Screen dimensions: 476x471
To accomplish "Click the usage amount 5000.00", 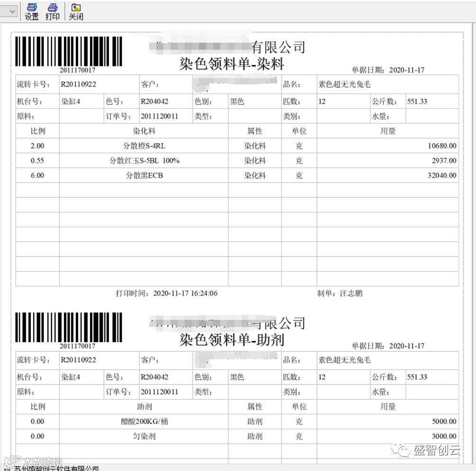I will (x=444, y=422).
